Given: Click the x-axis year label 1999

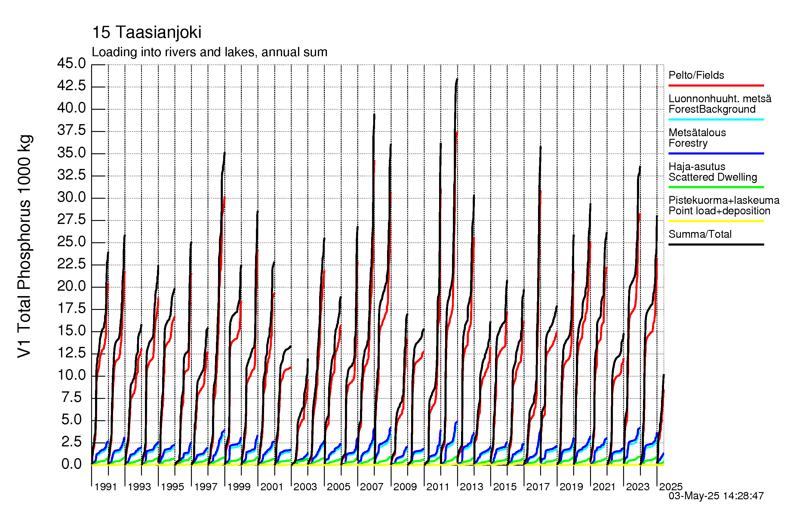Looking at the screenshot, I should 239,487.
